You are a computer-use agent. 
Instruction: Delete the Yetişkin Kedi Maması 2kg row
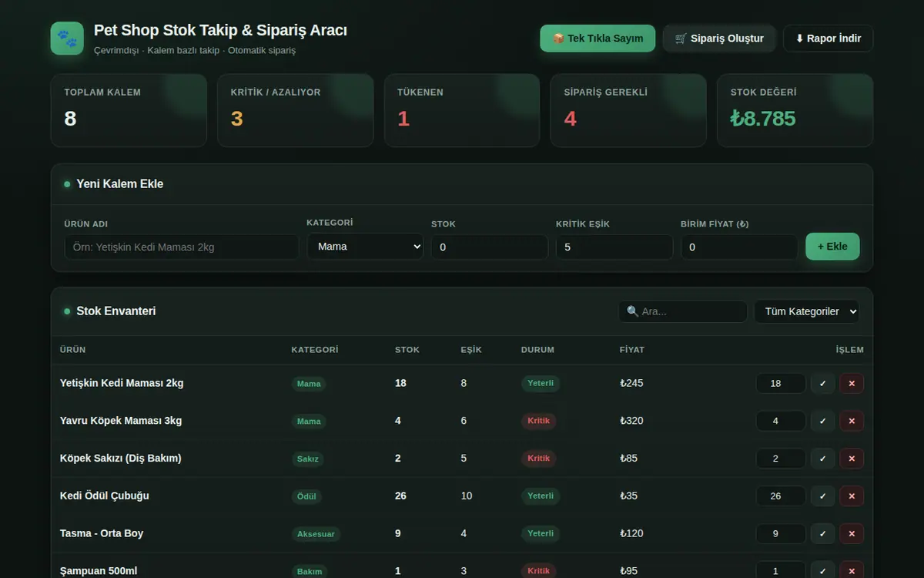[x=852, y=383]
